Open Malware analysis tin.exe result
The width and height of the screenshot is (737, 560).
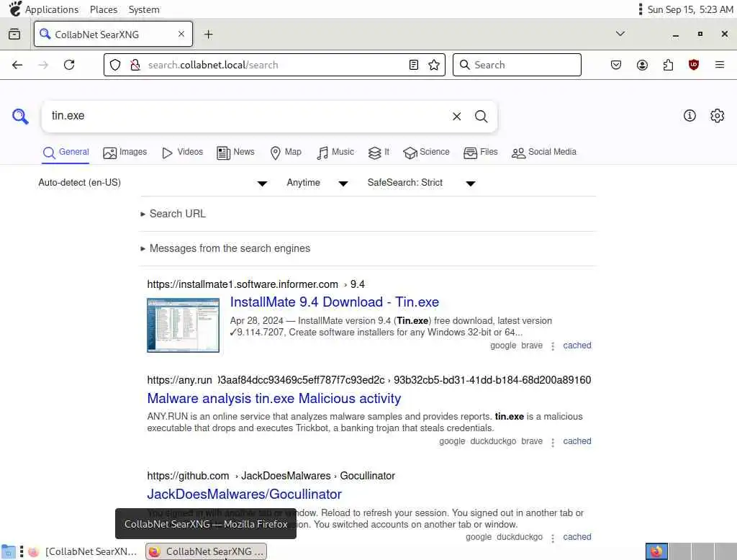(274, 399)
